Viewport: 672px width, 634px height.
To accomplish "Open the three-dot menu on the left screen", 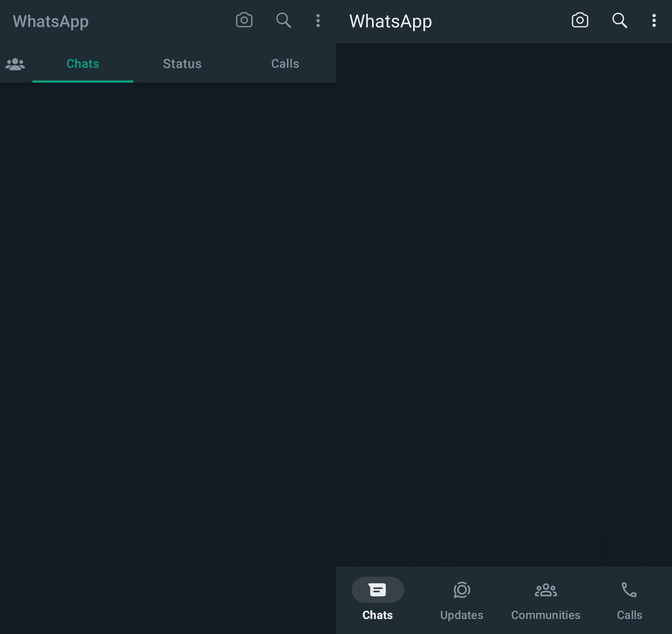I will [x=318, y=20].
